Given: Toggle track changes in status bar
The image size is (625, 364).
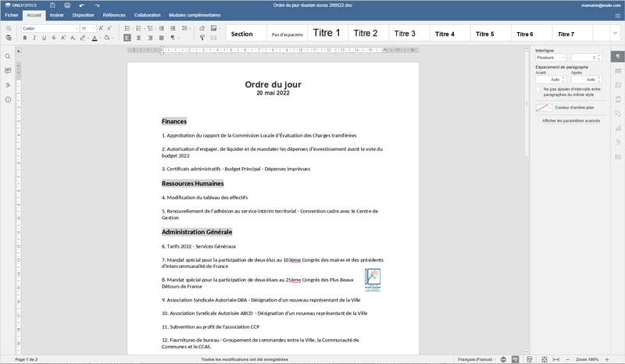Looking at the screenshot, I should click(530, 359).
